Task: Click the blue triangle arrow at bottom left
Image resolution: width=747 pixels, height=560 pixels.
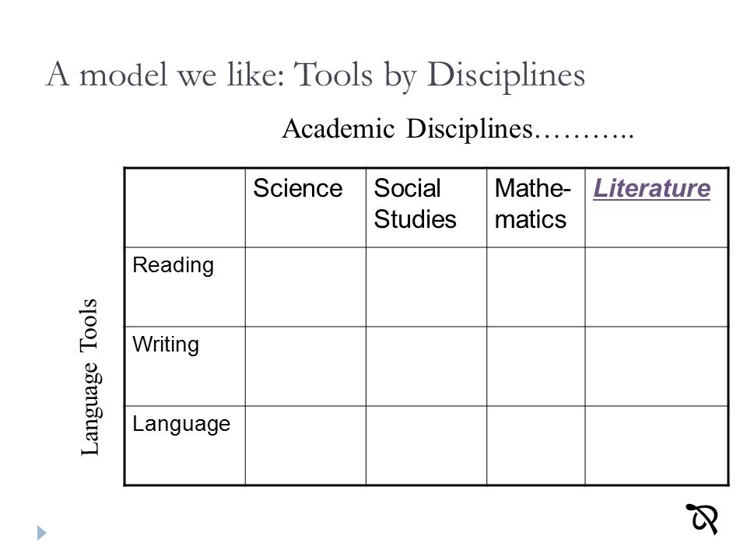Action: (42, 532)
